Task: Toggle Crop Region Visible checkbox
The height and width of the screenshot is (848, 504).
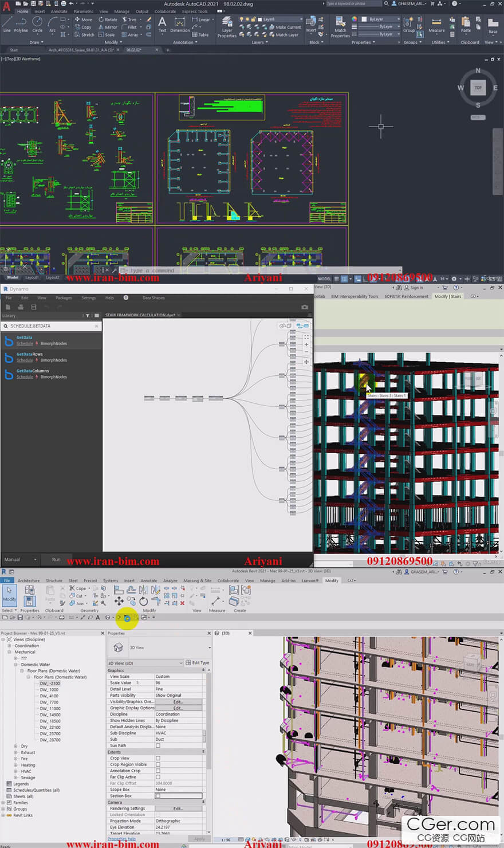Action: coord(158,764)
